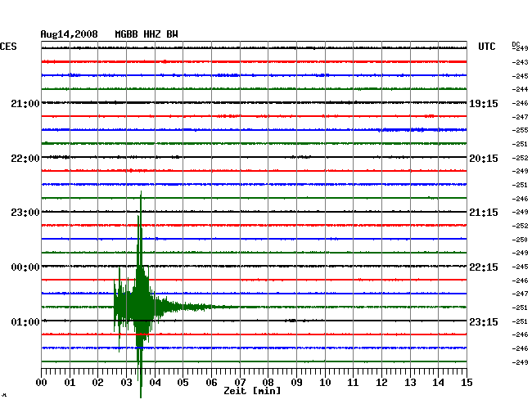Screen dimensions: 532x404
Task: Select minute tick label 04
Action: point(155,383)
